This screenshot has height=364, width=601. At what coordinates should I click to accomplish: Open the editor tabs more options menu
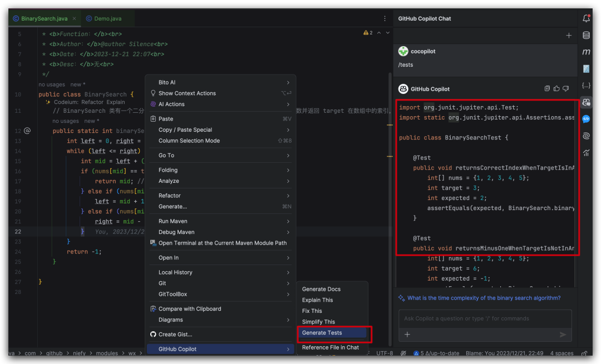click(x=385, y=18)
